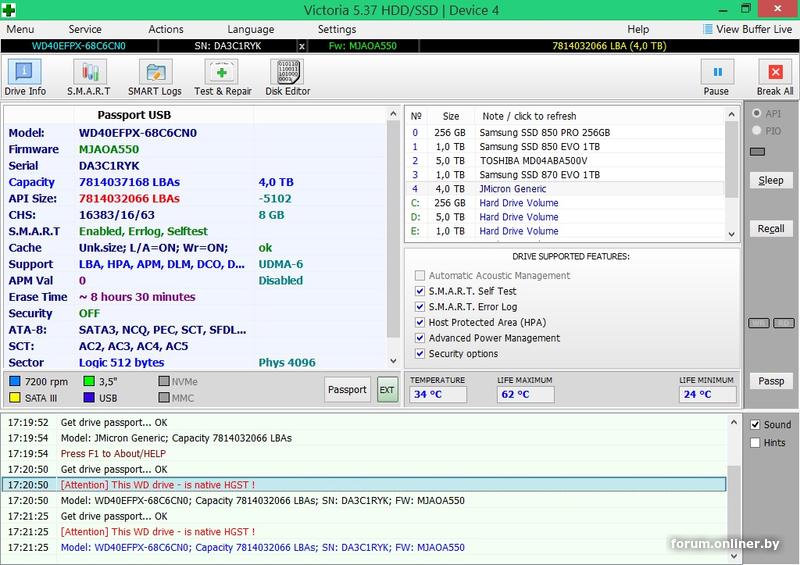The image size is (800, 565).
Task: Click the Sleep button
Action: pos(770,181)
